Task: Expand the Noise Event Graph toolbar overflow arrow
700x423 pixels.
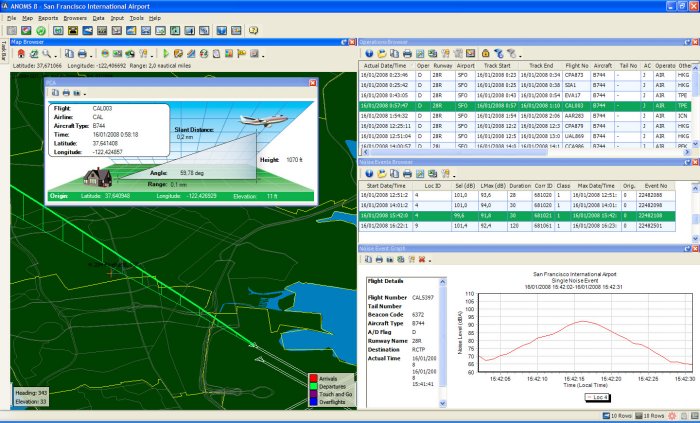Action: [x=431, y=261]
